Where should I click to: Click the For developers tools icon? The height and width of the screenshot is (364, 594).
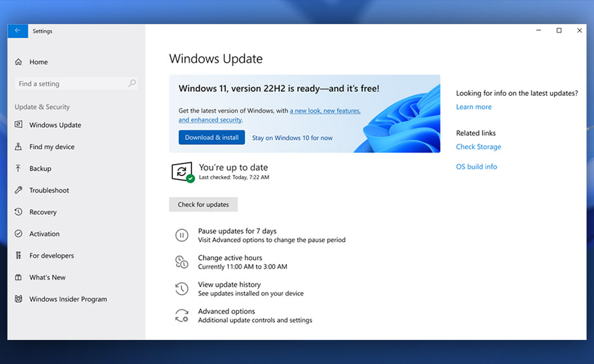[x=18, y=255]
